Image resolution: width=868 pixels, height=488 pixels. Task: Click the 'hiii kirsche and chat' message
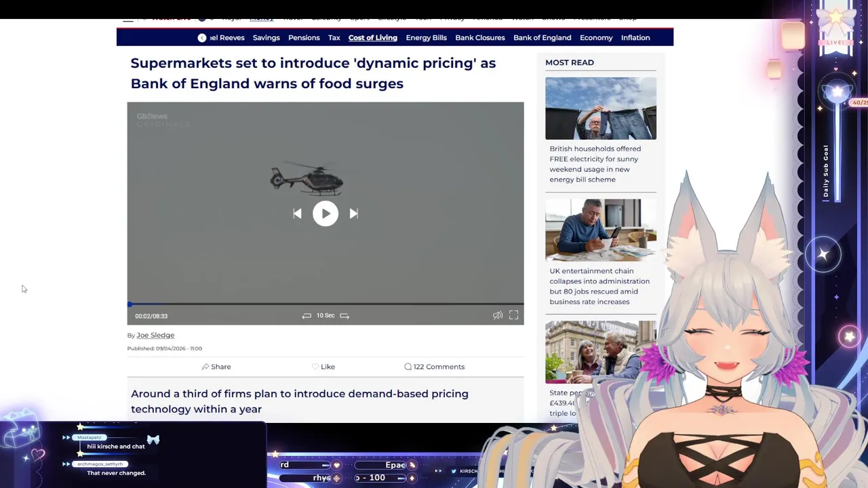[116, 447]
